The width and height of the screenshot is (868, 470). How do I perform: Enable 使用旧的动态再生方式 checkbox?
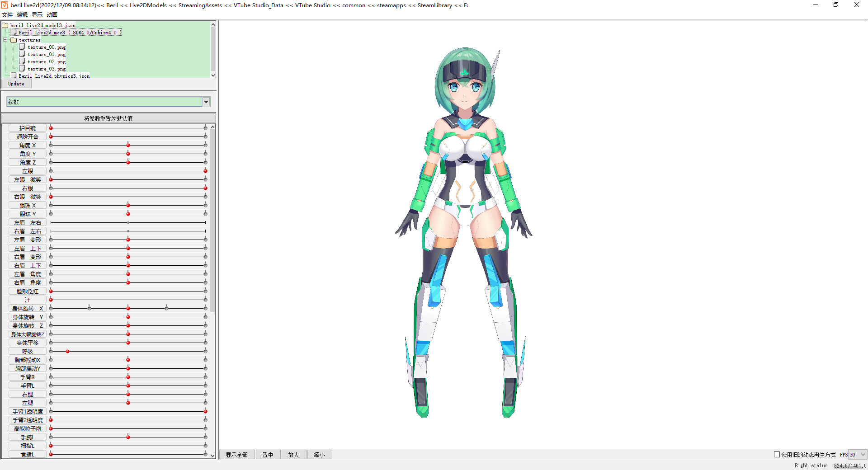pos(777,454)
